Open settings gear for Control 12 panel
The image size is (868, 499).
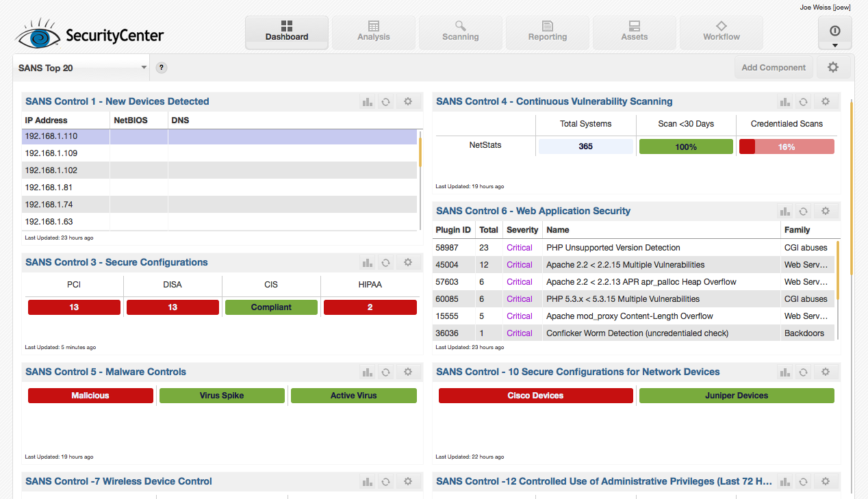tap(826, 481)
